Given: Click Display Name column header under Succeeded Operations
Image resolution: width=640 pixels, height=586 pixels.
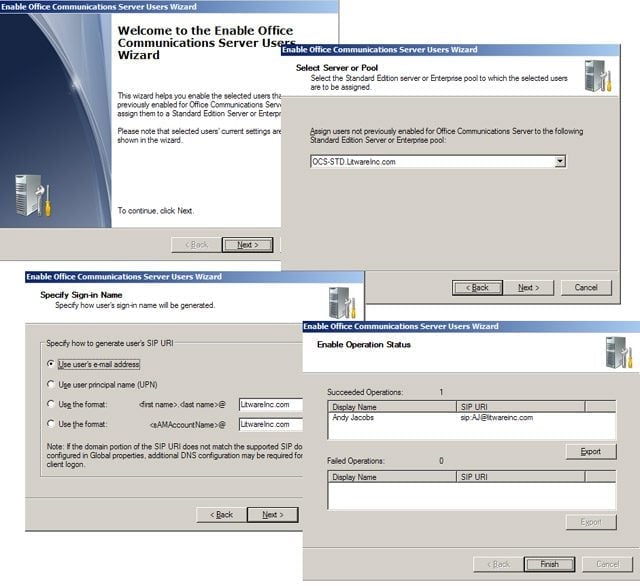Looking at the screenshot, I should tap(392, 406).
